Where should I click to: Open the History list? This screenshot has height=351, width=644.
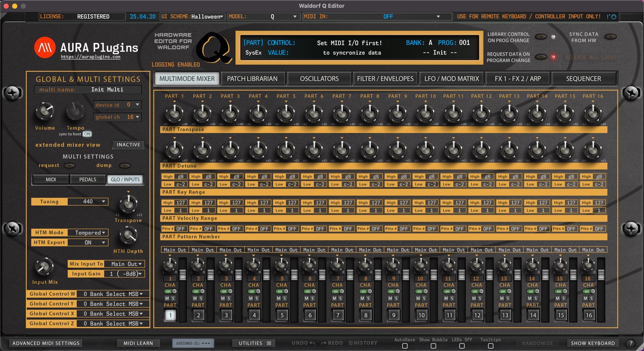pos(363,343)
